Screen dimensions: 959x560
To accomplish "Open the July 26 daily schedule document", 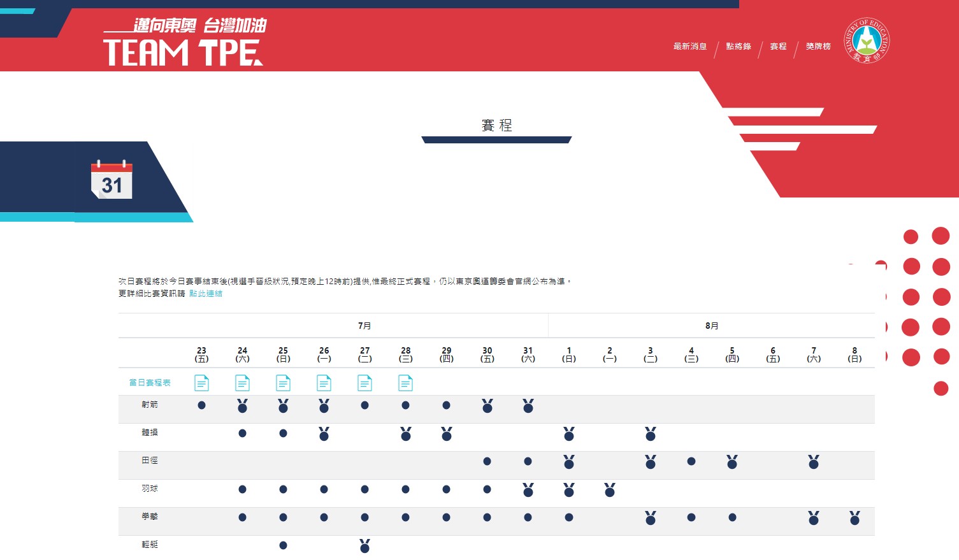I will 324,383.
